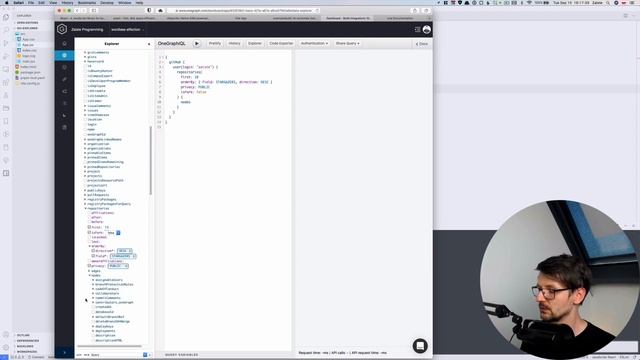Screen dimensions: 640x360
Task: Open VS Code Search activity icon
Action: pos(6,30)
